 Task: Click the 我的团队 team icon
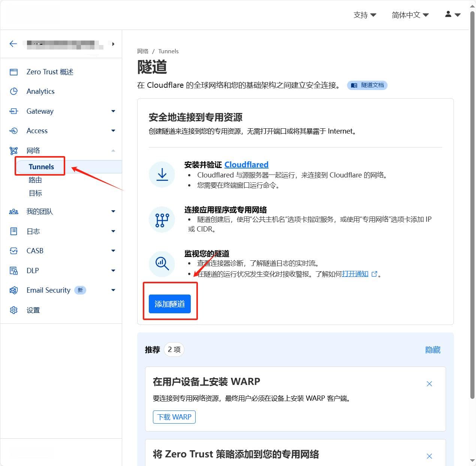[x=13, y=212]
